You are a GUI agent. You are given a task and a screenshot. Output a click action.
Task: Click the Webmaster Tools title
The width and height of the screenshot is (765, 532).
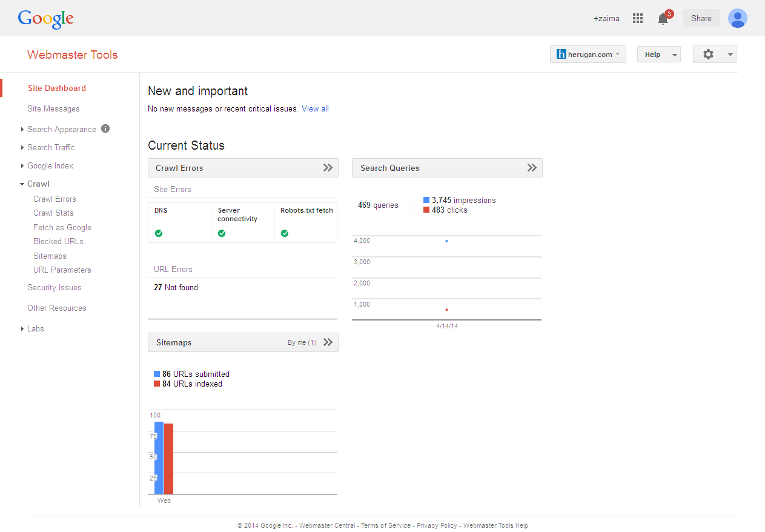click(73, 55)
